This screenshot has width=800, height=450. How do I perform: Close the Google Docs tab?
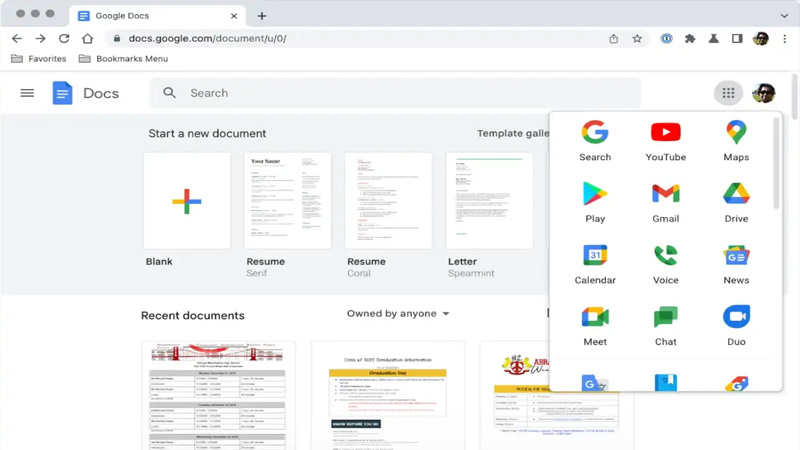click(234, 16)
